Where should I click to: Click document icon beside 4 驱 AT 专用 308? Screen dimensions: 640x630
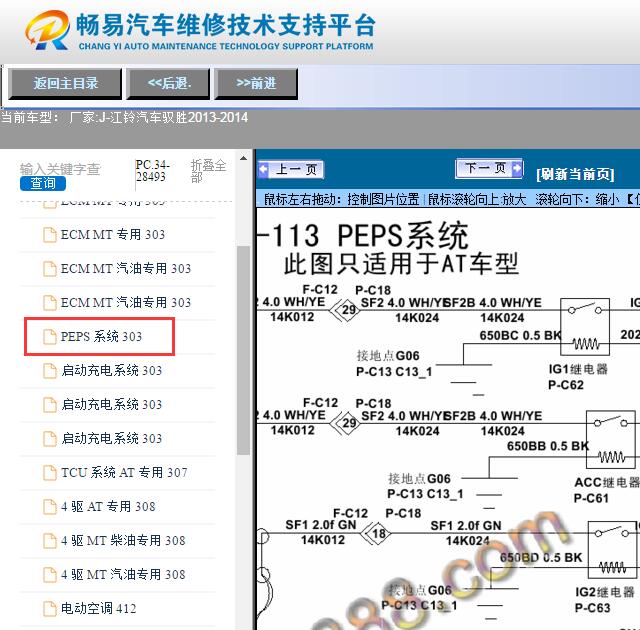50,506
